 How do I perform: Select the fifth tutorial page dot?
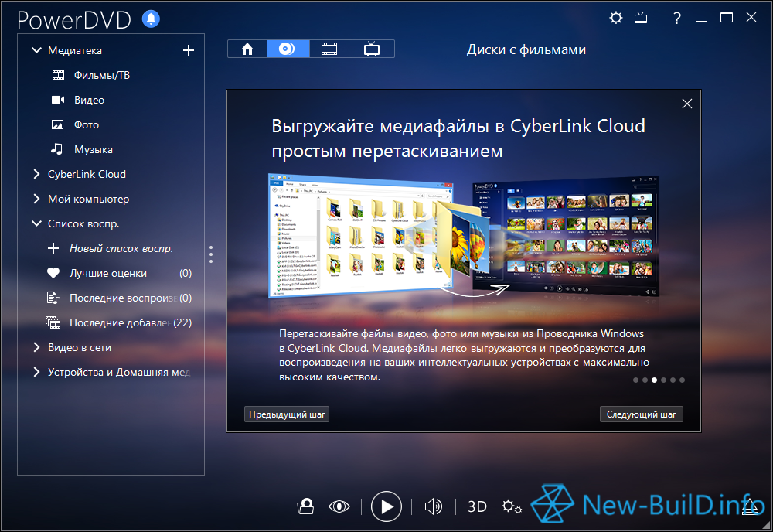pos(673,380)
